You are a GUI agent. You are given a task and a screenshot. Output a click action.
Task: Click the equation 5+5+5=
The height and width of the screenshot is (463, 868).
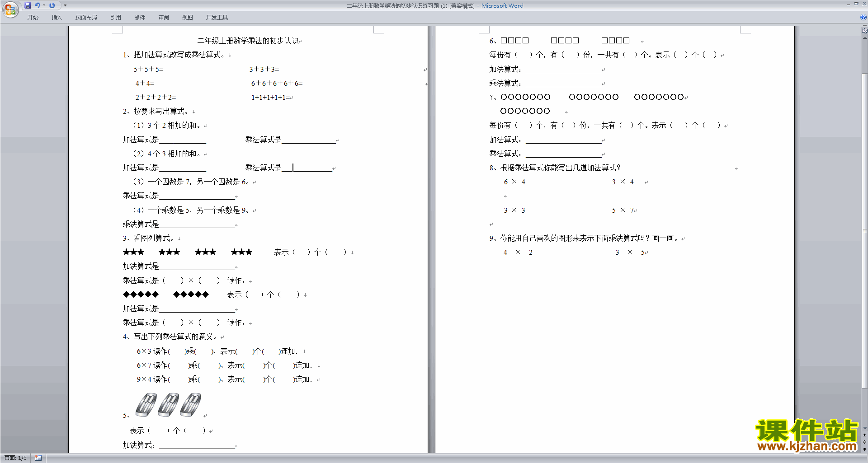coord(149,69)
